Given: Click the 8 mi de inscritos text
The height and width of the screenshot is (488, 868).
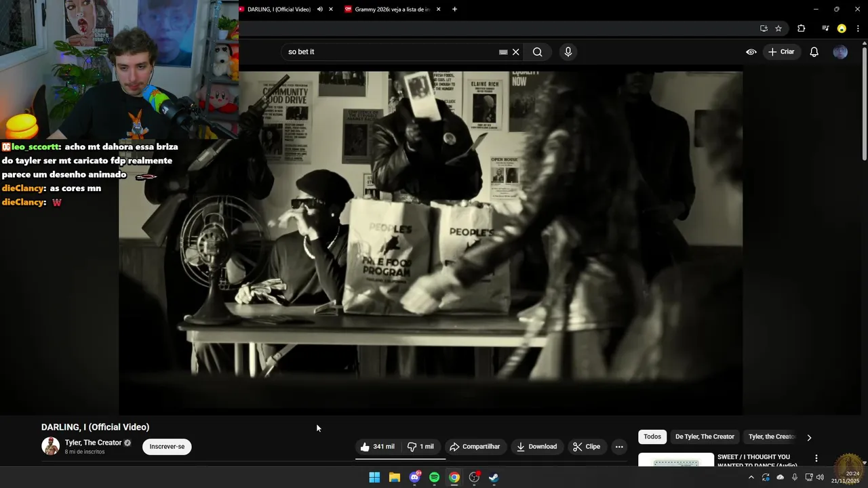Looking at the screenshot, I should (85, 452).
